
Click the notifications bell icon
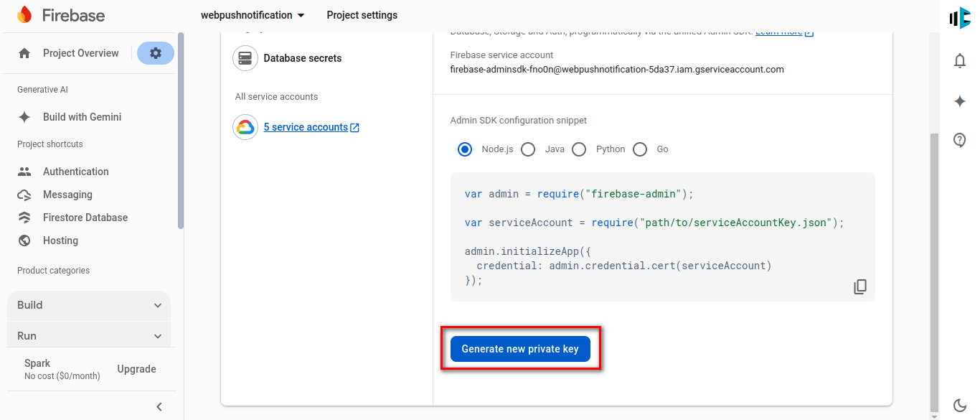(960, 61)
